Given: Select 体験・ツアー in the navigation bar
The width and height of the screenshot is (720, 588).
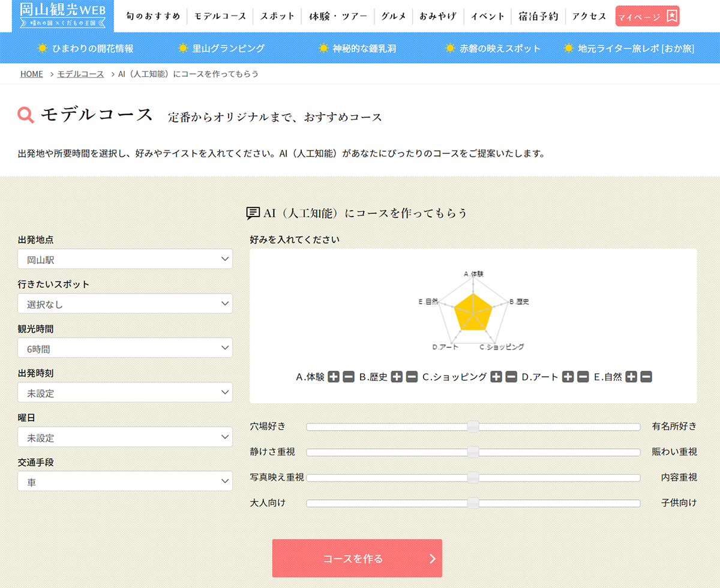Looking at the screenshot, I should pos(338,16).
